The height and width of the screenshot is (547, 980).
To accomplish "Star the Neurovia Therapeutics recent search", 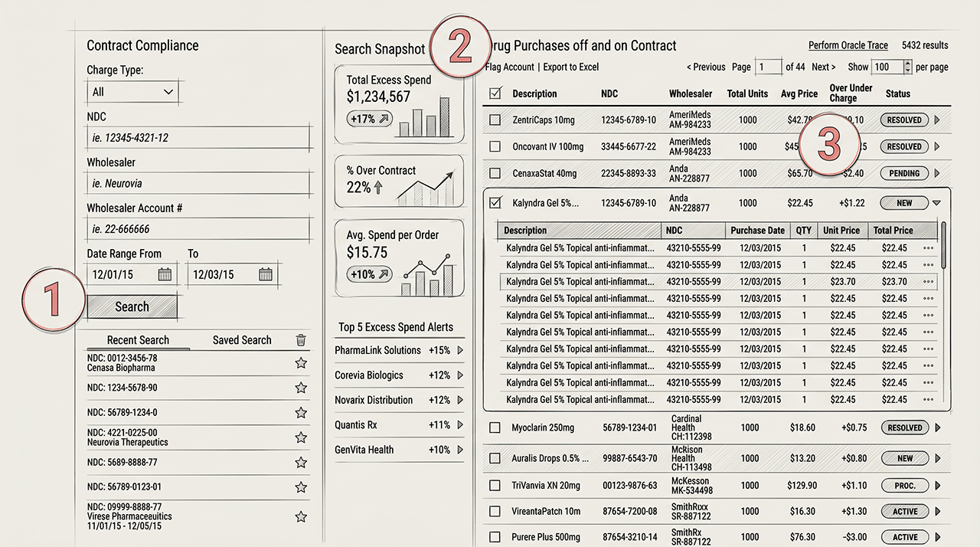I will (301, 437).
